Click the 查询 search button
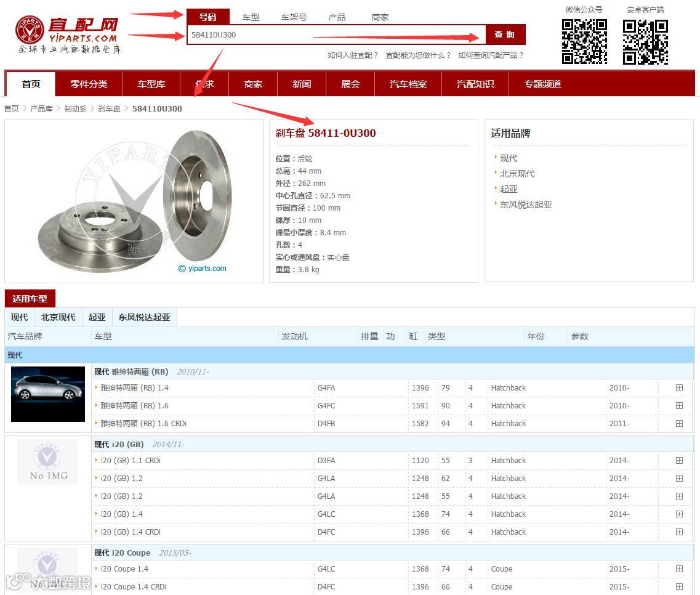The width and height of the screenshot is (700, 595). (505, 34)
